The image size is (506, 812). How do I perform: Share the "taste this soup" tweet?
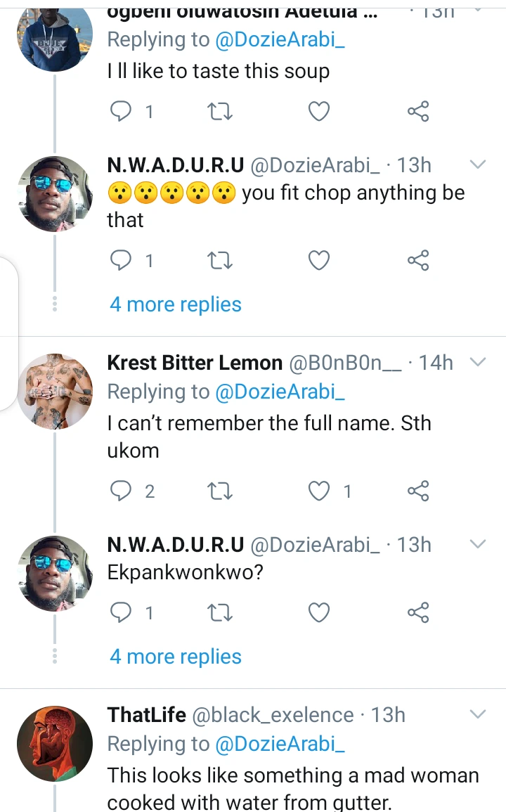(x=418, y=111)
